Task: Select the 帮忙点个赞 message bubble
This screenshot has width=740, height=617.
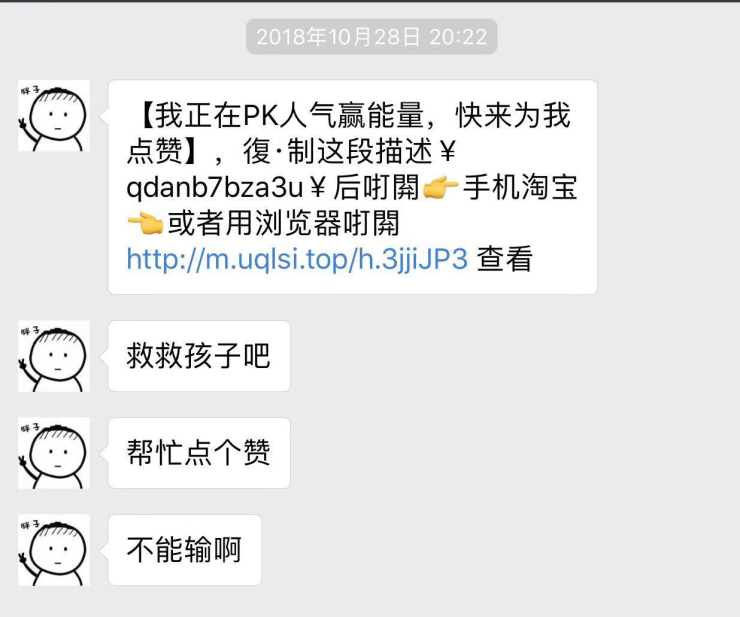Action: click(x=199, y=453)
